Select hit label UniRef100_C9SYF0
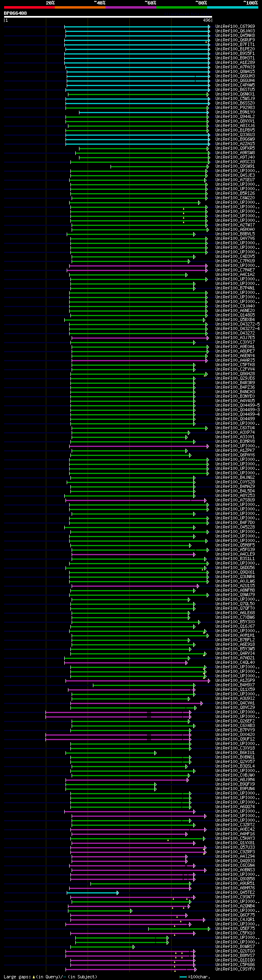Image resolution: width=262 pixels, height=980 pixels. 235,969
